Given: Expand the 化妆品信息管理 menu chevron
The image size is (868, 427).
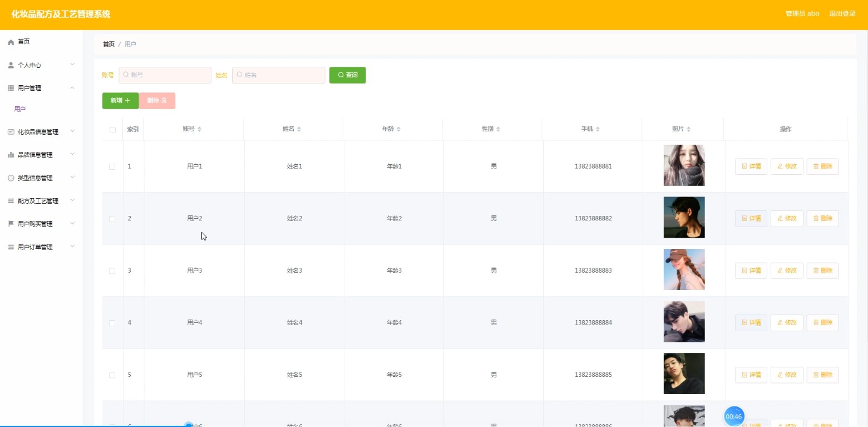Looking at the screenshot, I should [72, 131].
